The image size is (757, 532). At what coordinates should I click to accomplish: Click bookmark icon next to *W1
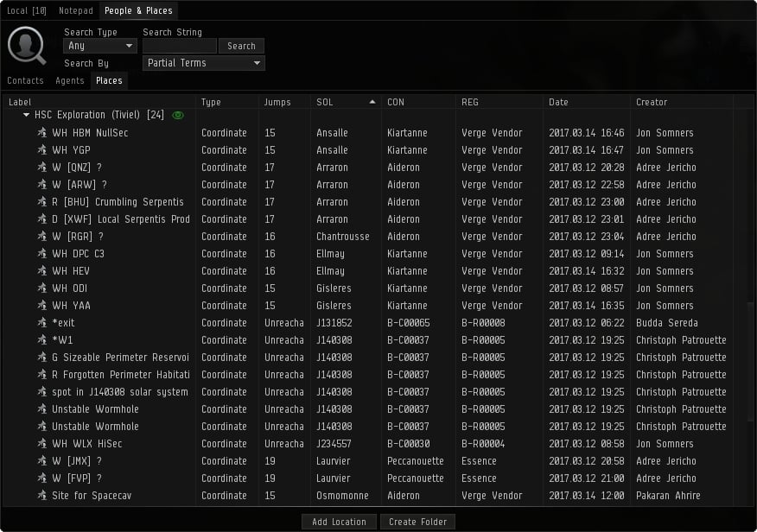pos(41,340)
